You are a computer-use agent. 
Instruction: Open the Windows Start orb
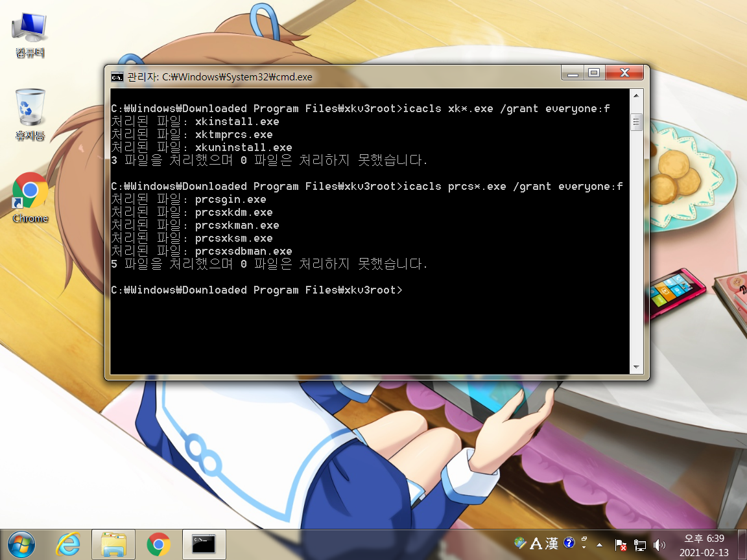coord(21,544)
